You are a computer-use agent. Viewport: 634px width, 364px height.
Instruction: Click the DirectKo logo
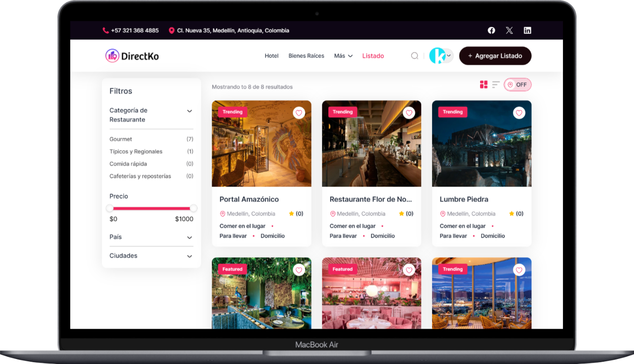click(132, 56)
